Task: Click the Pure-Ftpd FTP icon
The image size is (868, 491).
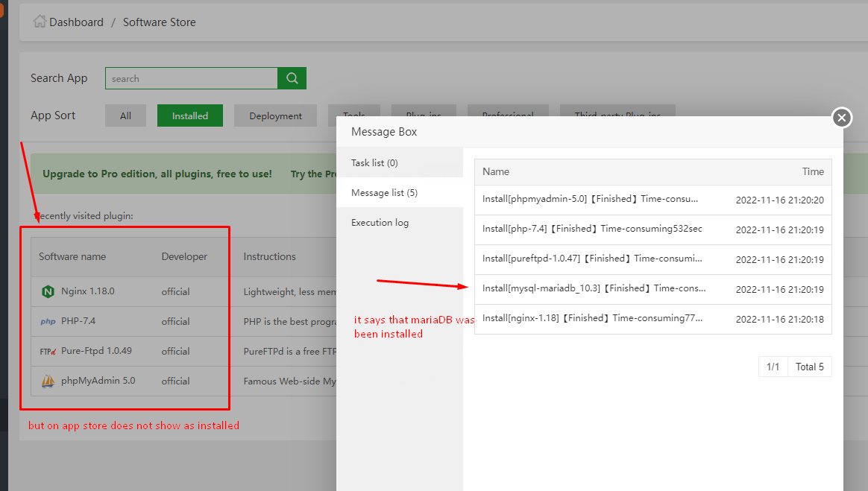Action: click(48, 351)
